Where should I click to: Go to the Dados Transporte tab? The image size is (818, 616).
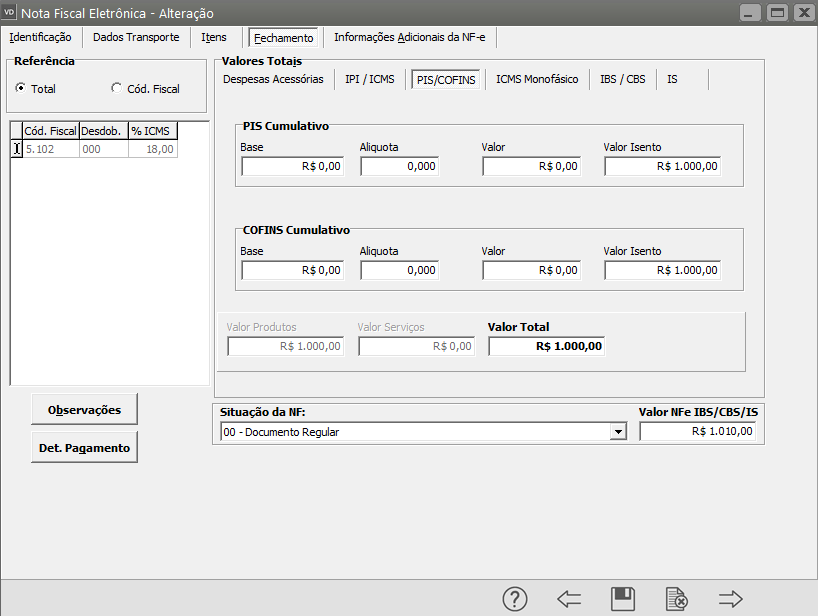tap(136, 37)
